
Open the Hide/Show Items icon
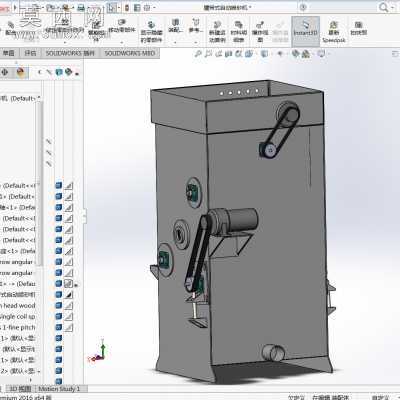tap(280, 53)
